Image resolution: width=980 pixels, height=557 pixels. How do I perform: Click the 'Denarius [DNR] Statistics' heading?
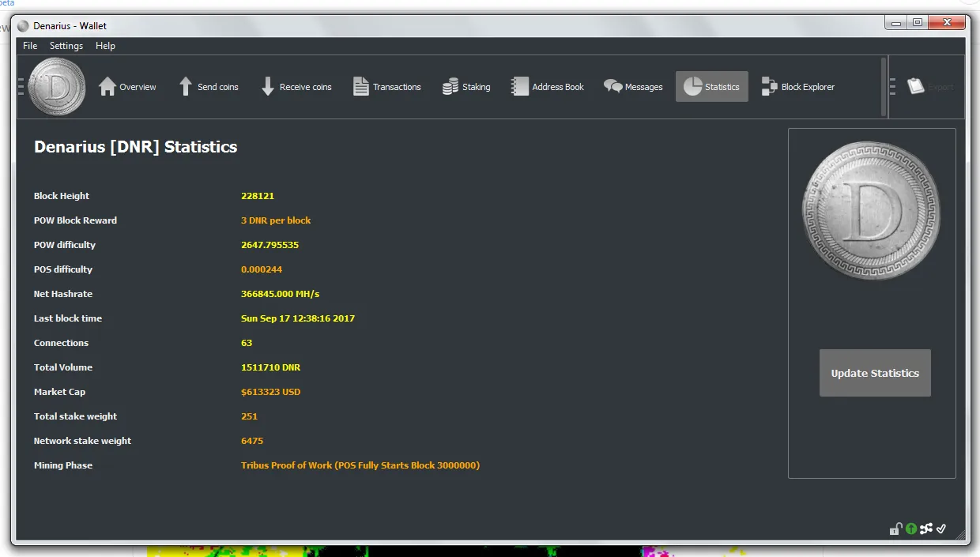pyautogui.click(x=135, y=147)
